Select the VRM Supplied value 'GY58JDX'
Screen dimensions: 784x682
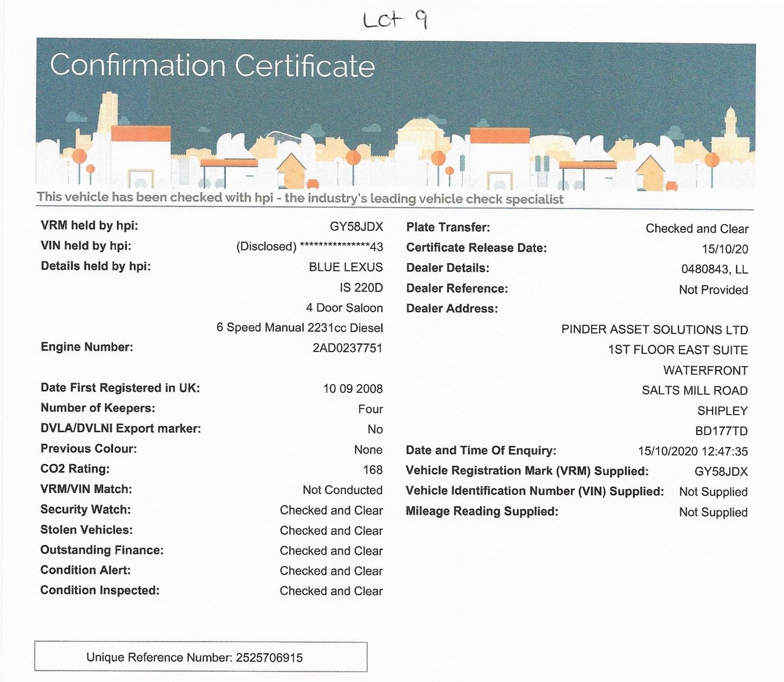coord(721,472)
